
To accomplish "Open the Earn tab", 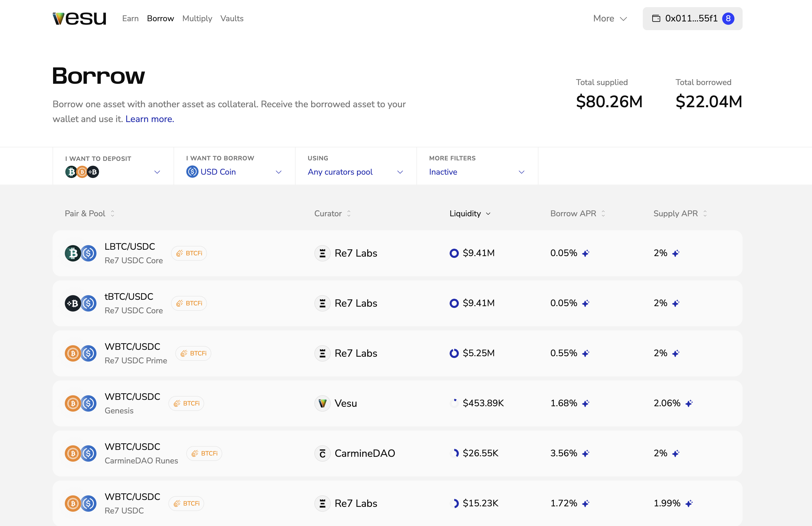I will (130, 18).
